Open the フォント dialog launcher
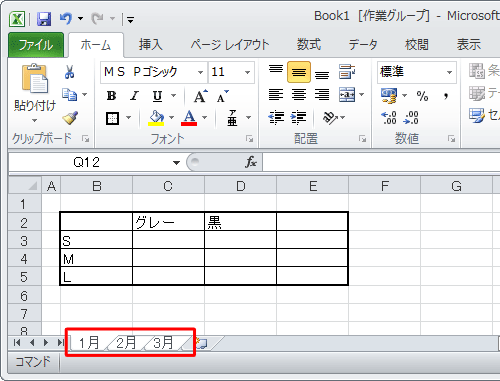500x381 pixels. point(249,139)
